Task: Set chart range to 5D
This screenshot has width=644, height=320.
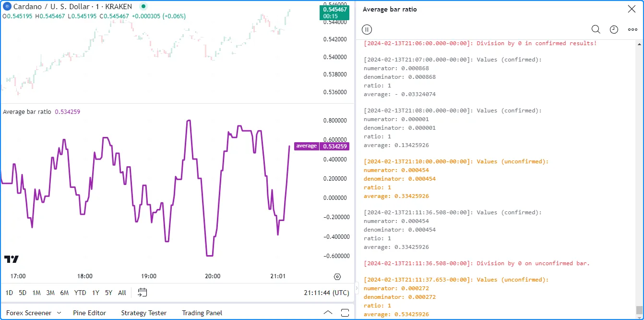Action: coord(23,293)
